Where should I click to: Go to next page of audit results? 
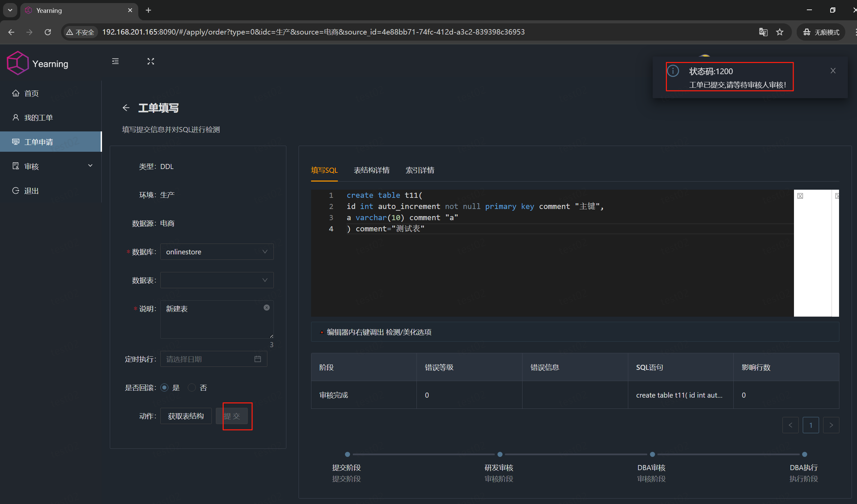[831, 425]
